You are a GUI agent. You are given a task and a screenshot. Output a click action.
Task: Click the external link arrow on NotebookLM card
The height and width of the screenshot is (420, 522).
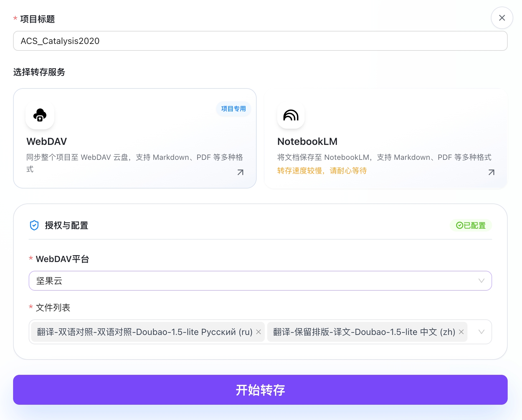491,172
